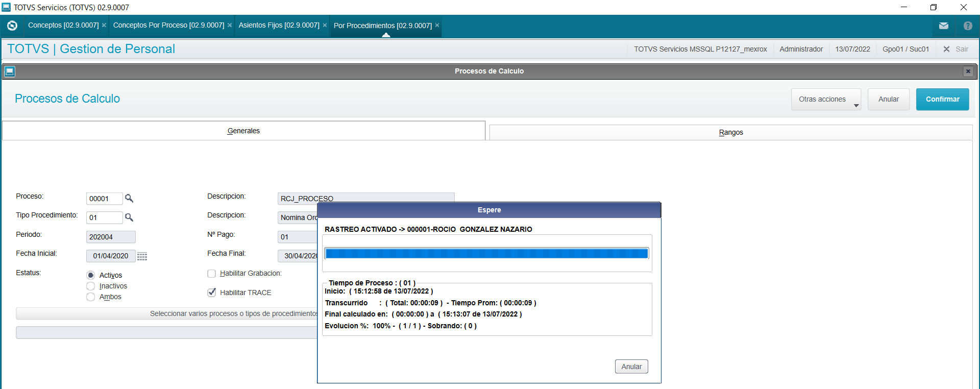Click the Fecha Final date field
Image resolution: width=980 pixels, height=389 pixels.
point(298,256)
